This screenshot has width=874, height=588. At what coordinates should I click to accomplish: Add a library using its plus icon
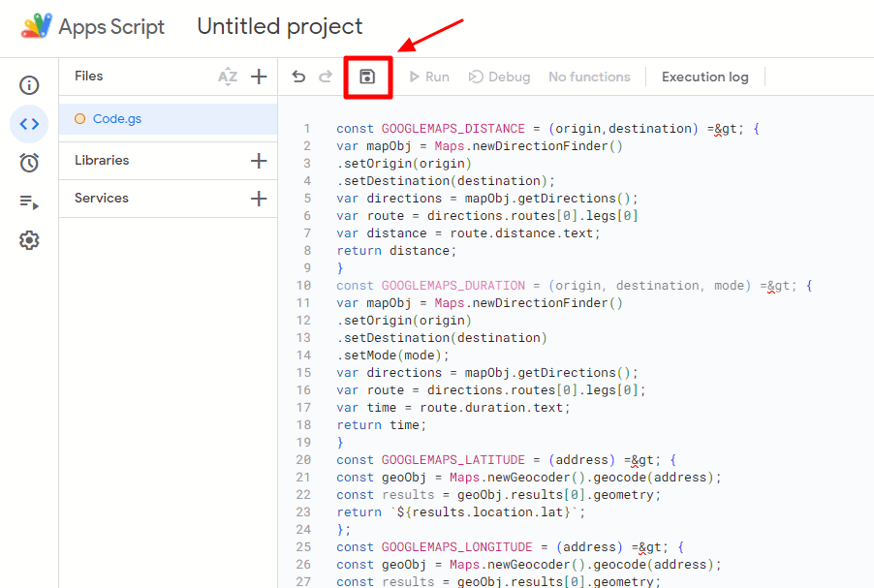259,160
